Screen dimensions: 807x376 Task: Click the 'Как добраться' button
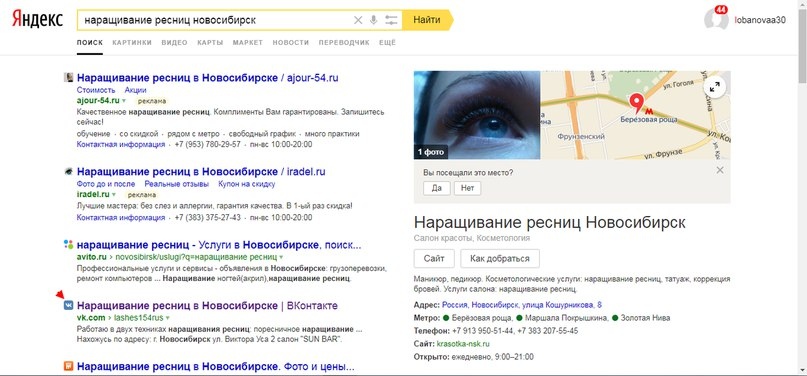(500, 259)
